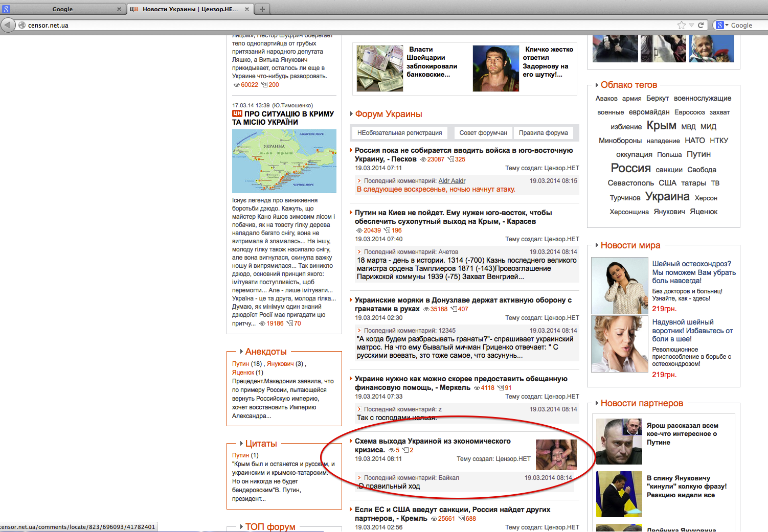Image resolution: width=768 pixels, height=532 pixels.
Task: Select the Янукович tag in the tag cloud
Action: tap(669, 212)
